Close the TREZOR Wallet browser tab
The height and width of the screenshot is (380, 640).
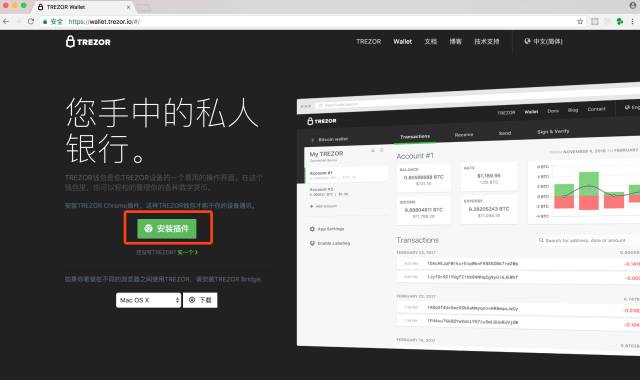pyautogui.click(x=129, y=7)
